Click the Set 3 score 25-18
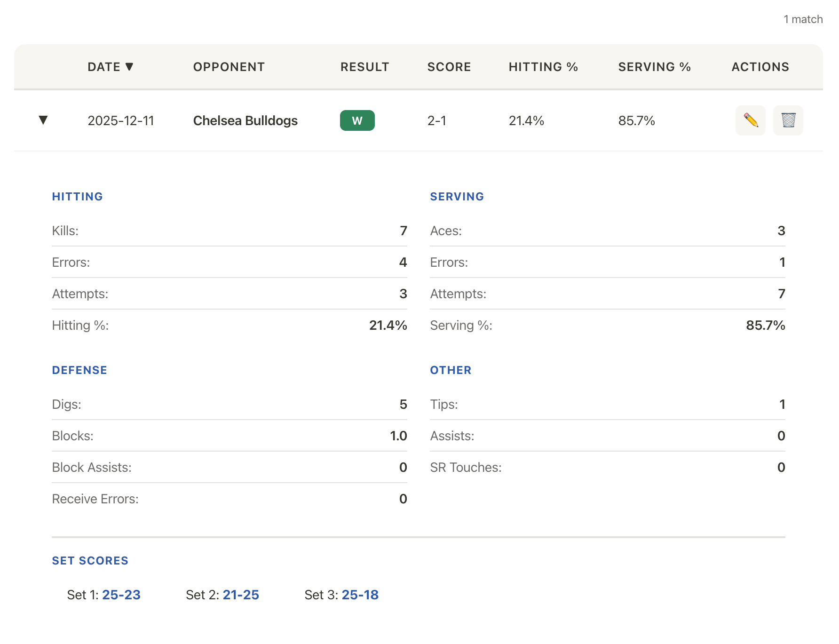The width and height of the screenshot is (839, 644). pyautogui.click(x=360, y=595)
